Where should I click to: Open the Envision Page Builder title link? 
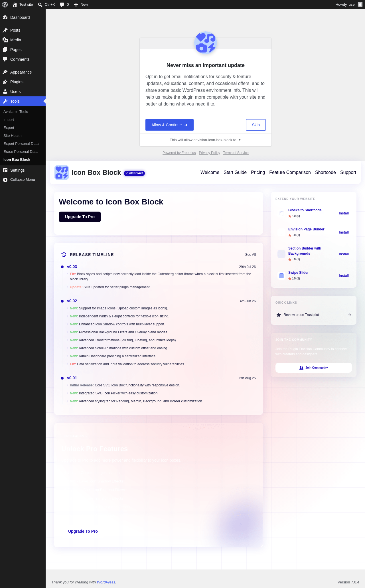tap(306, 229)
